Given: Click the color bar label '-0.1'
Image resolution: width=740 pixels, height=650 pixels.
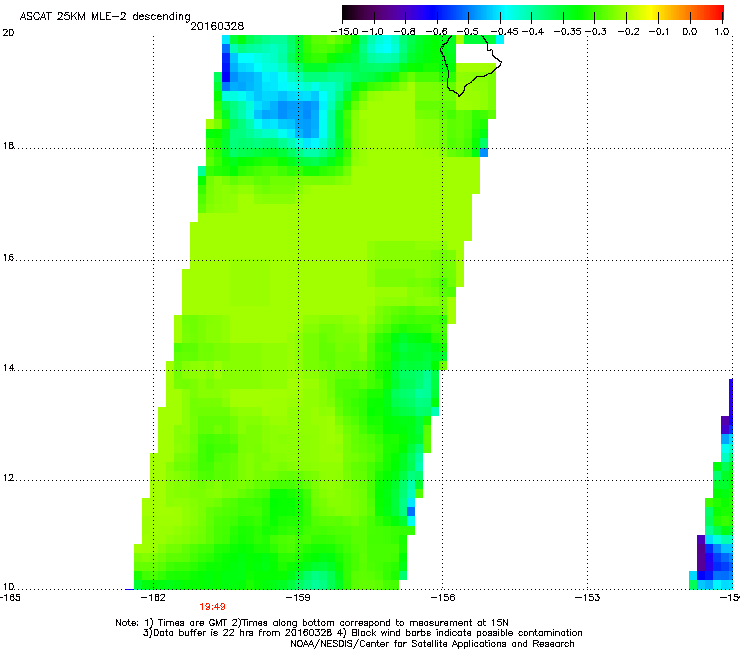Looking at the screenshot, I should coord(659,32).
